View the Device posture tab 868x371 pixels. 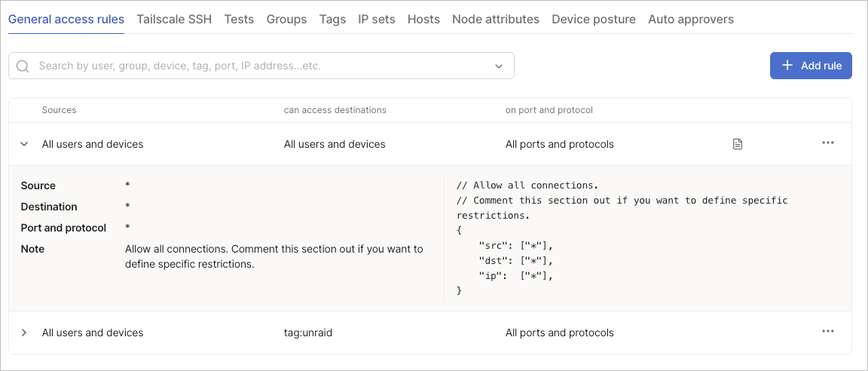tap(594, 20)
